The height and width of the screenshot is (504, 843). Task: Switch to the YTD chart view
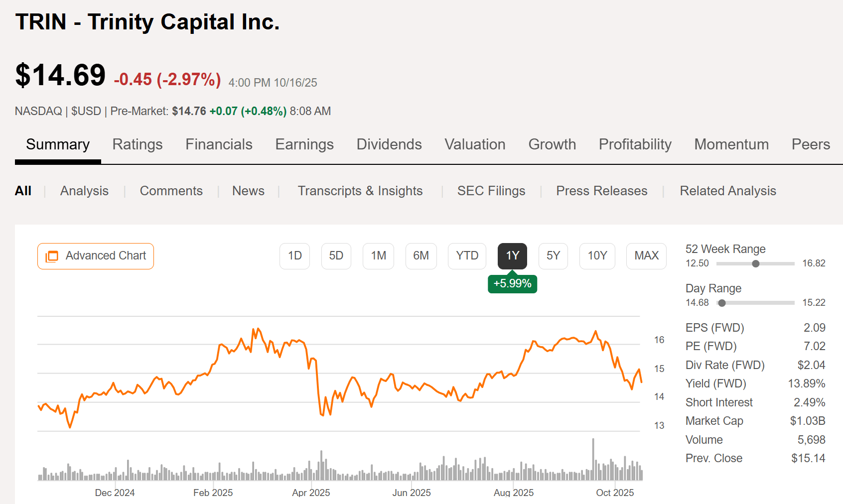pyautogui.click(x=467, y=256)
